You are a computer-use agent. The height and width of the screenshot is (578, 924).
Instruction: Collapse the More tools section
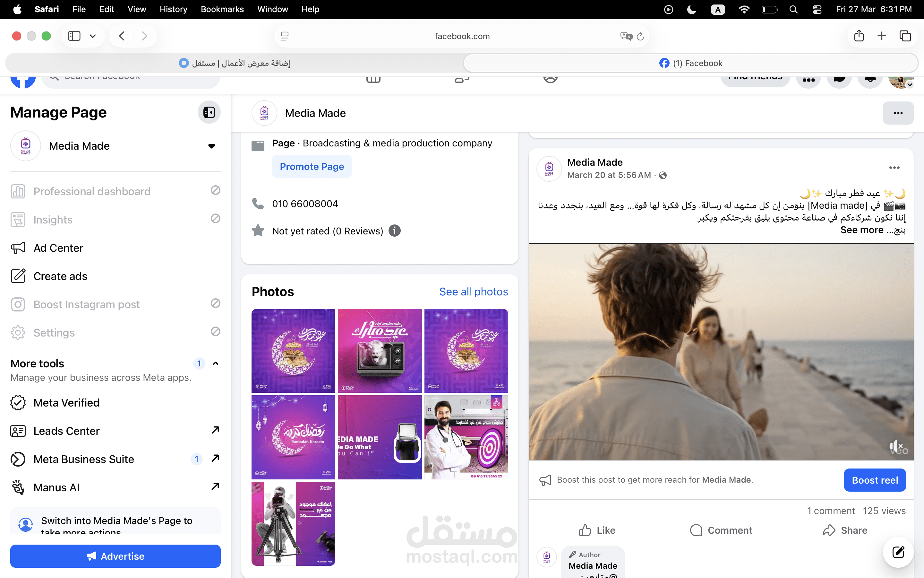tap(215, 363)
